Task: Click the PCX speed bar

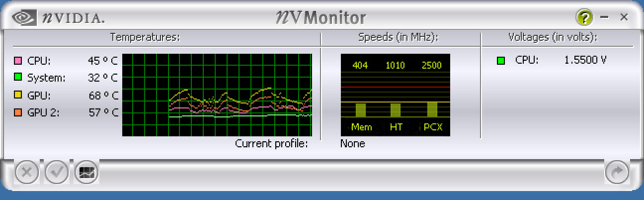Action: click(x=432, y=109)
